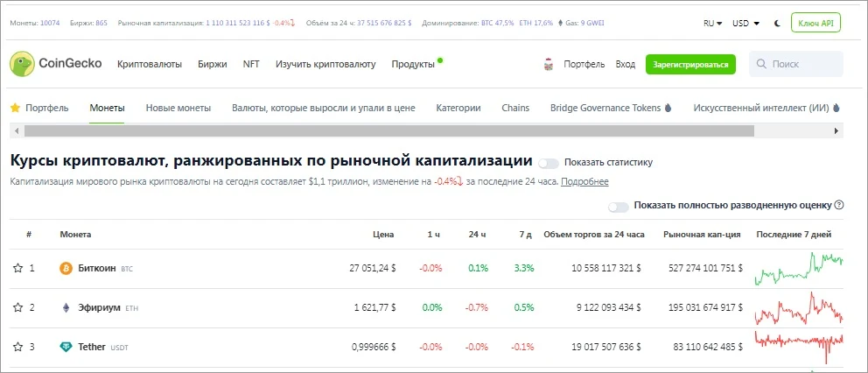Screen dimensions: 868x373
Task: Sort by Монета column header
Action: (x=76, y=235)
